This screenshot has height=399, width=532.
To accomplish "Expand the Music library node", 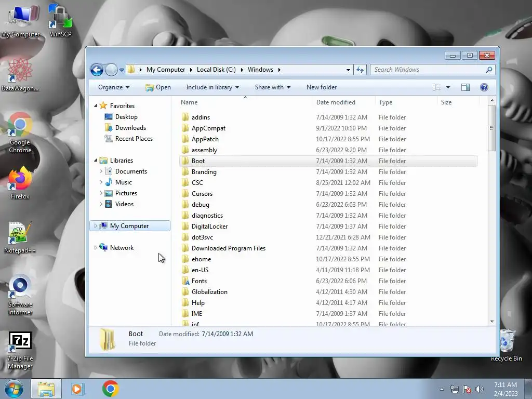I will click(x=101, y=182).
